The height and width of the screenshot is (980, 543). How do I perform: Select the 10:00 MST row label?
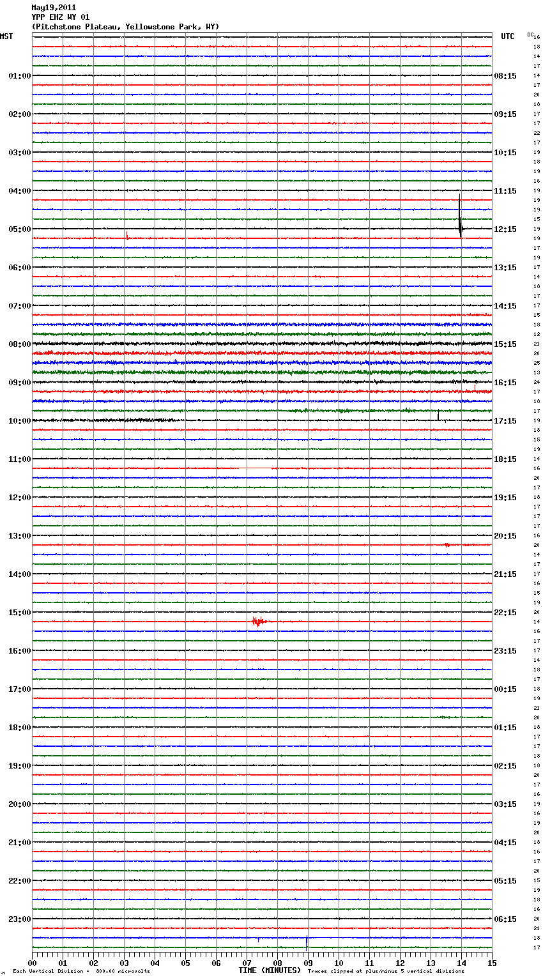point(20,421)
